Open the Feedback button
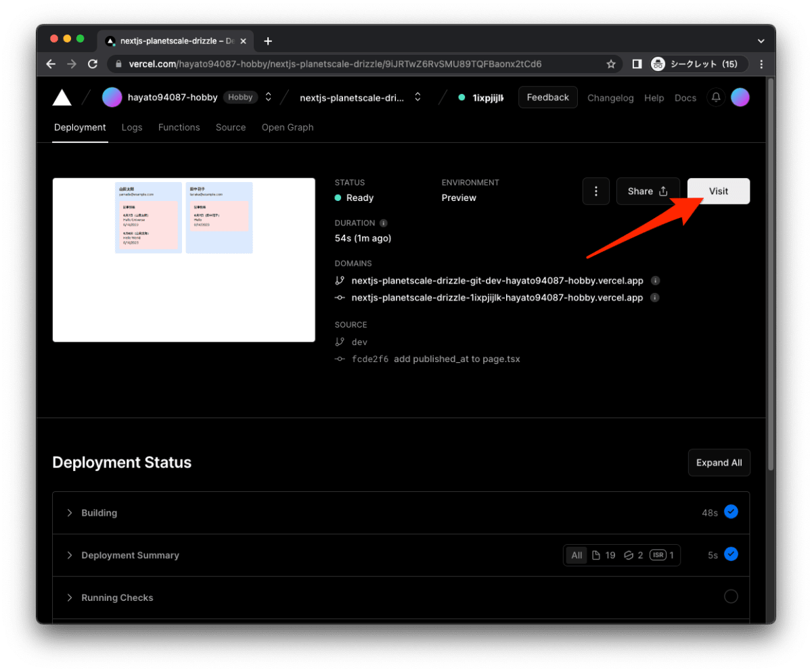This screenshot has width=812, height=672. coord(548,97)
